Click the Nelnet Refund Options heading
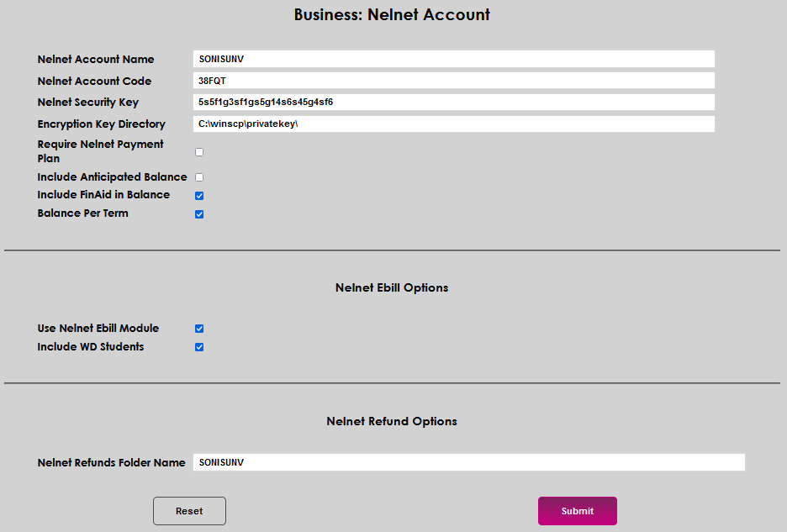This screenshot has width=787, height=532. click(x=391, y=421)
